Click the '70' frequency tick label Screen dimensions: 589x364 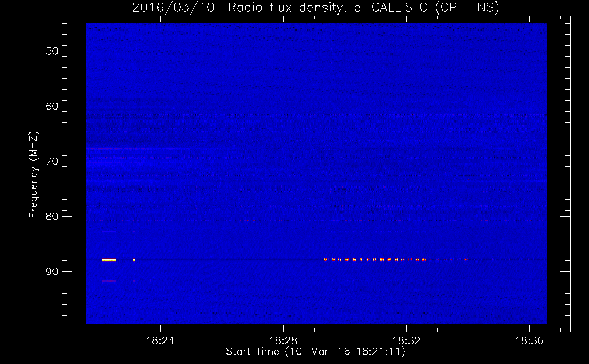52,161
